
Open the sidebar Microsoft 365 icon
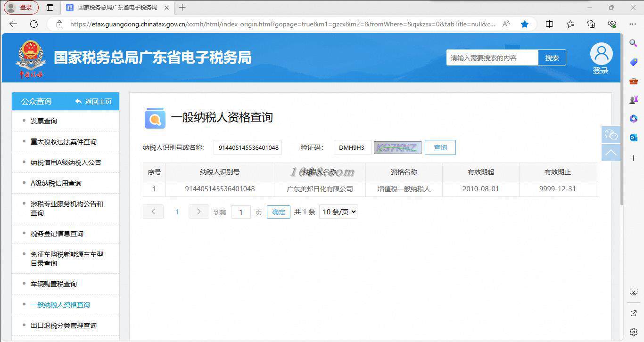pos(634,119)
